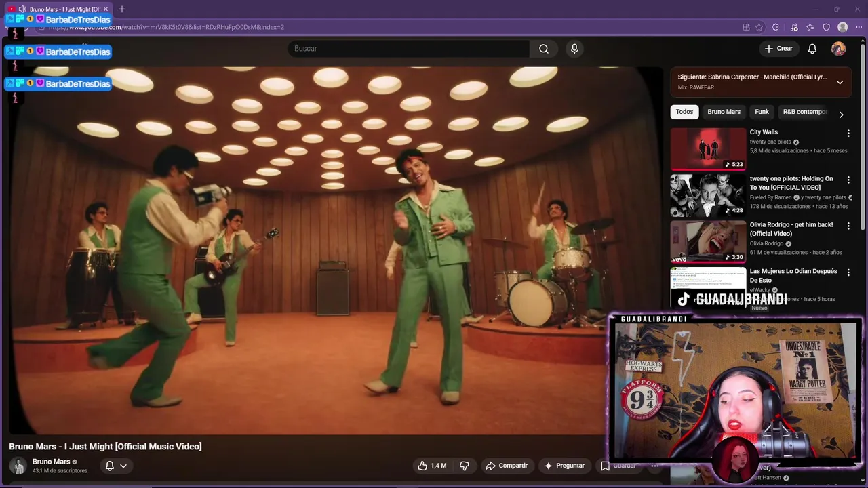868x488 pixels.
Task: Open the split screen icon in address bar
Action: tap(746, 27)
